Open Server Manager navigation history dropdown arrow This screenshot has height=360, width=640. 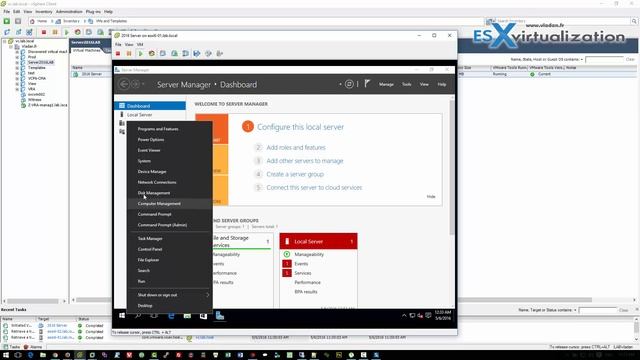[x=143, y=84]
